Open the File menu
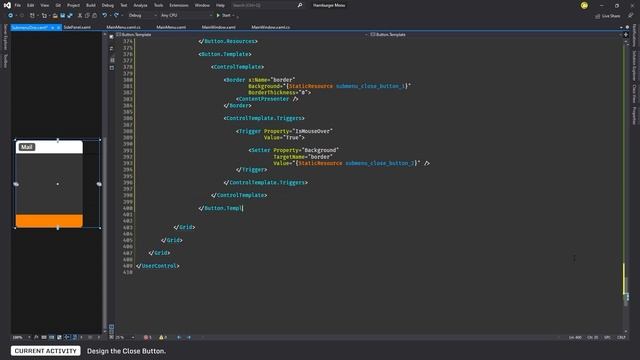640x360 pixels. click(18, 5)
